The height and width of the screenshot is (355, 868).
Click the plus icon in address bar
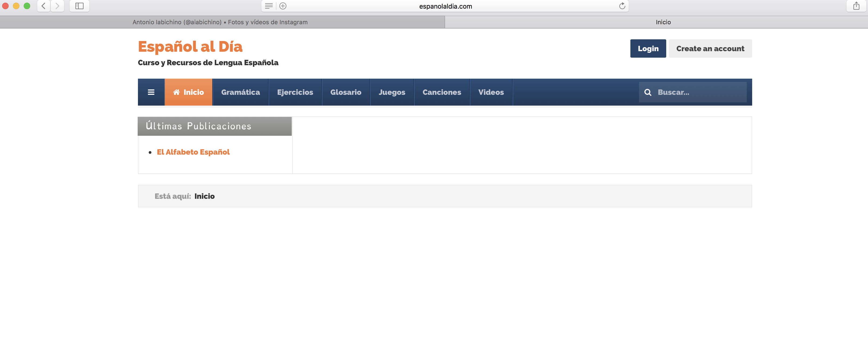click(x=283, y=6)
